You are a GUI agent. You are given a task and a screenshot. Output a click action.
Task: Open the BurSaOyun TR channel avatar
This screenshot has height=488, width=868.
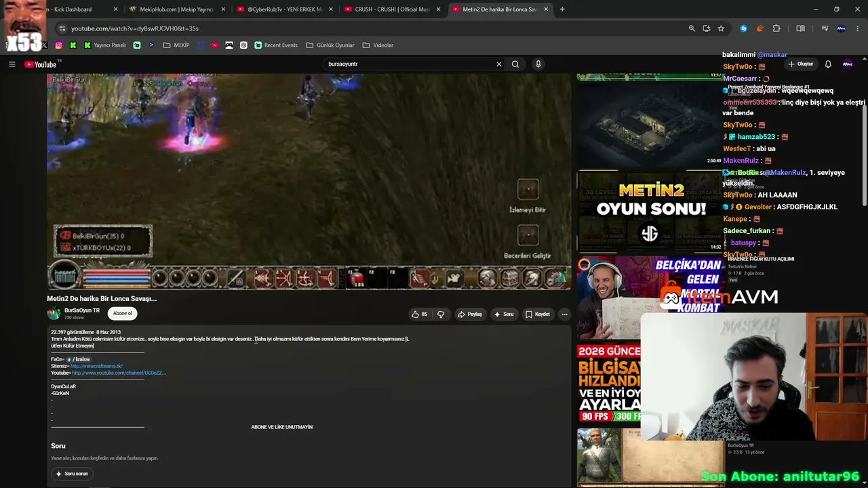click(x=54, y=314)
